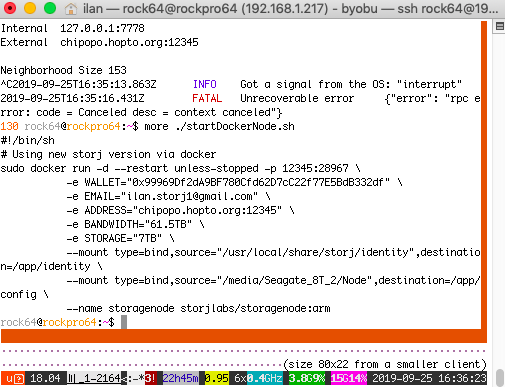Image resolution: width=505 pixels, height=387 pixels.
Task: Click the green '3.8G9%' memory status
Action: [x=307, y=378]
